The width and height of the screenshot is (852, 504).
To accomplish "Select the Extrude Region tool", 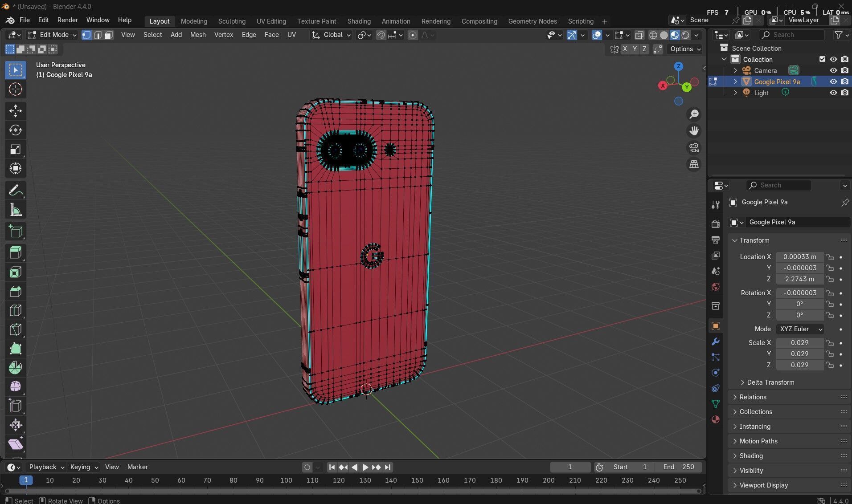I will coord(16,253).
